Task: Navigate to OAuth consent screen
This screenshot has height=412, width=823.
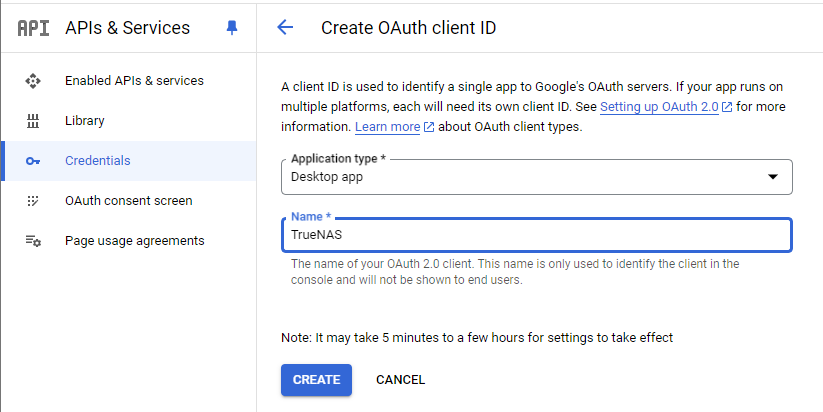Action: pos(129,201)
